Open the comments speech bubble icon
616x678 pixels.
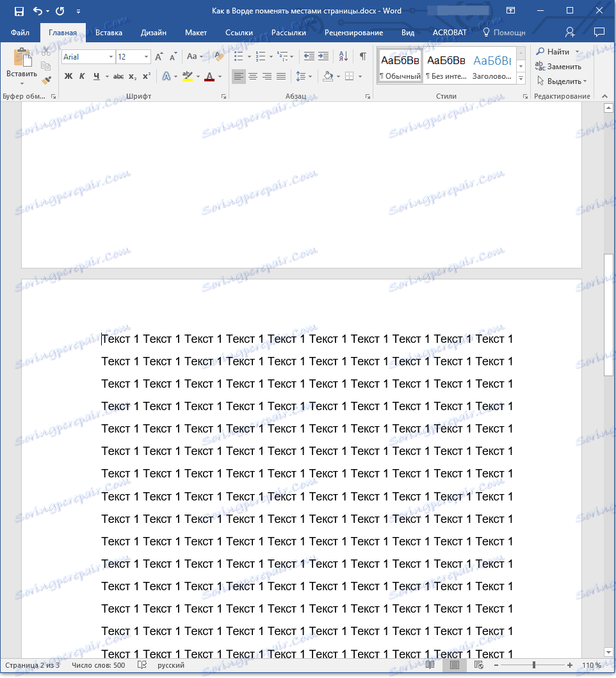coord(599,33)
